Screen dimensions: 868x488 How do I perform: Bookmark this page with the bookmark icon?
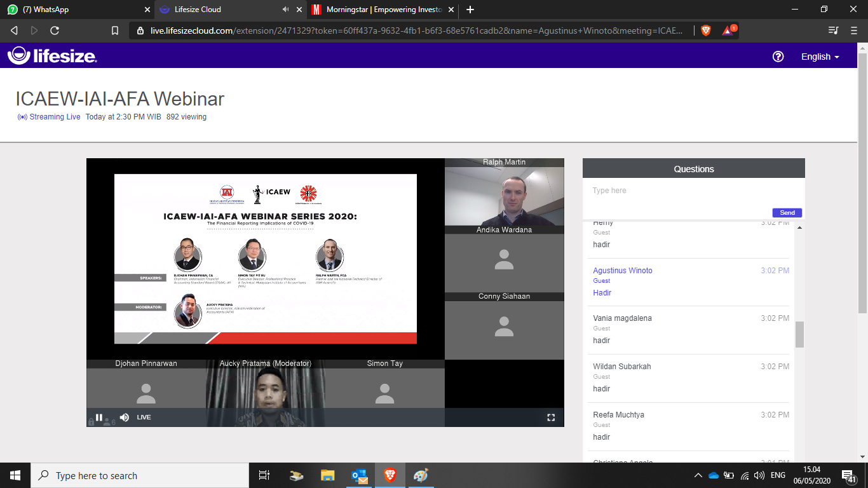pyautogui.click(x=115, y=30)
